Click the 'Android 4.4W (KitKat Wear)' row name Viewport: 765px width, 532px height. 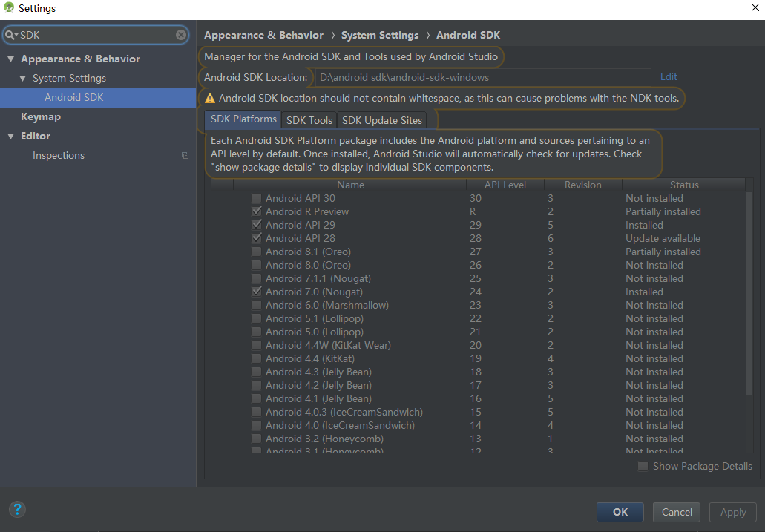tap(328, 346)
